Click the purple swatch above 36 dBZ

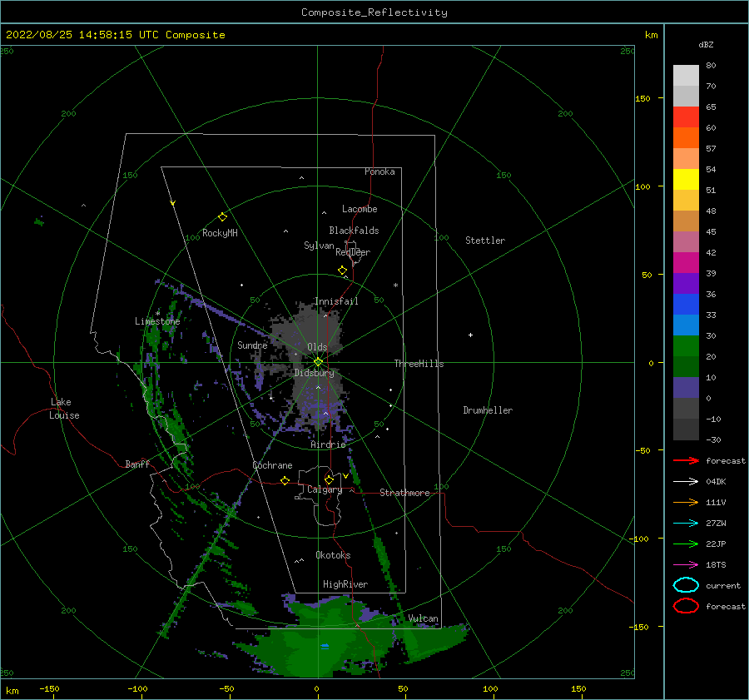tap(686, 284)
